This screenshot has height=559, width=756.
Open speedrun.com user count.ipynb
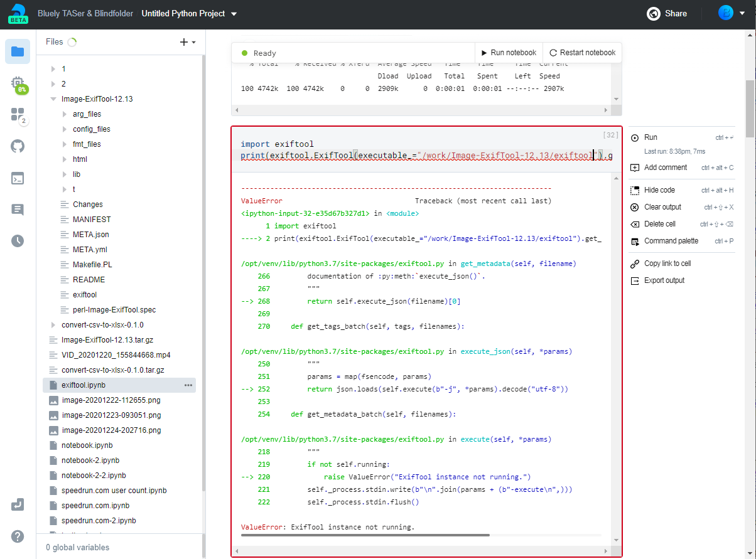[x=114, y=490]
